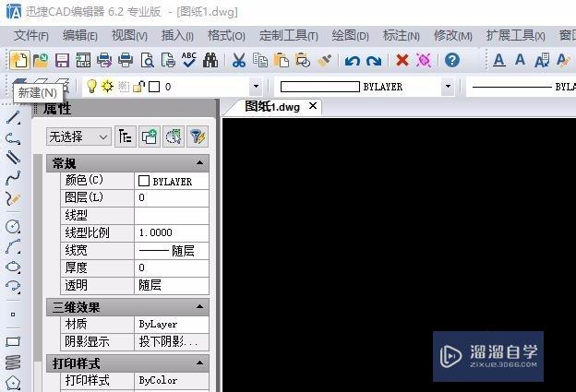Run the ABC spell check
Image resolution: width=576 pixels, height=392 pixels.
click(x=189, y=60)
